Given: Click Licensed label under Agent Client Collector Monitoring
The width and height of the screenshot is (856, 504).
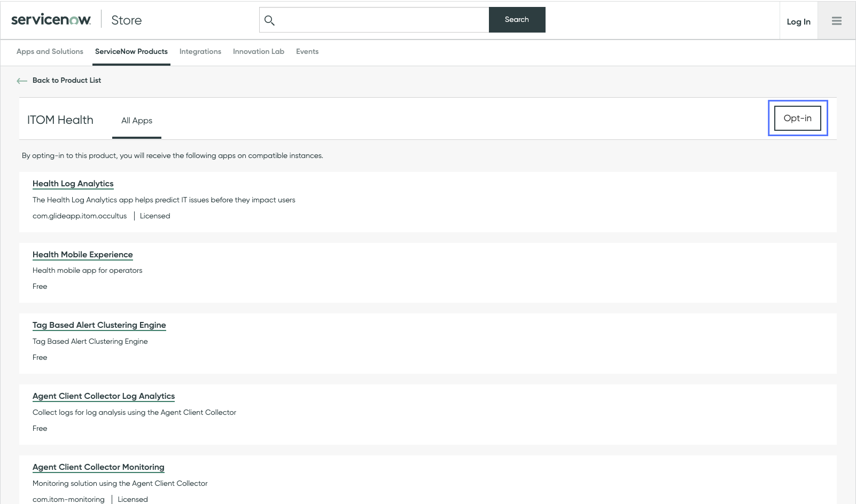Looking at the screenshot, I should point(133,500).
